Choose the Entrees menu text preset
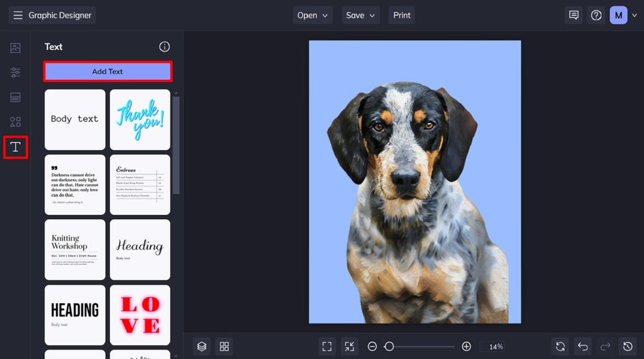 coord(140,184)
